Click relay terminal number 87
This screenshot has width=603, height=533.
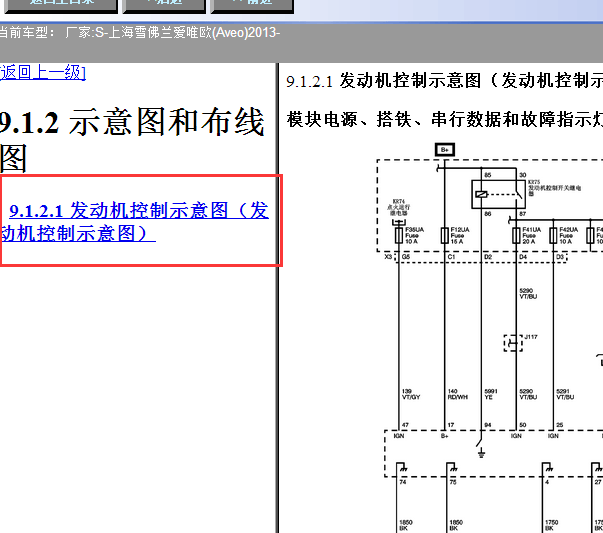[x=523, y=214]
